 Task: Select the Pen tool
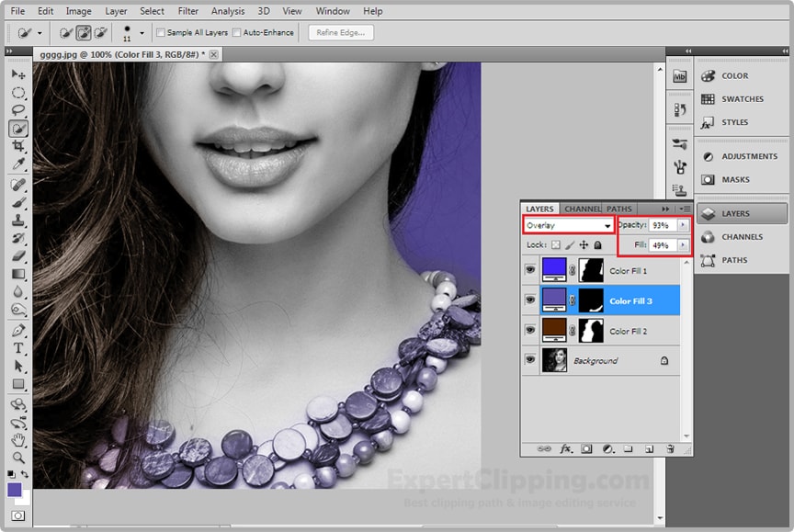[18, 330]
